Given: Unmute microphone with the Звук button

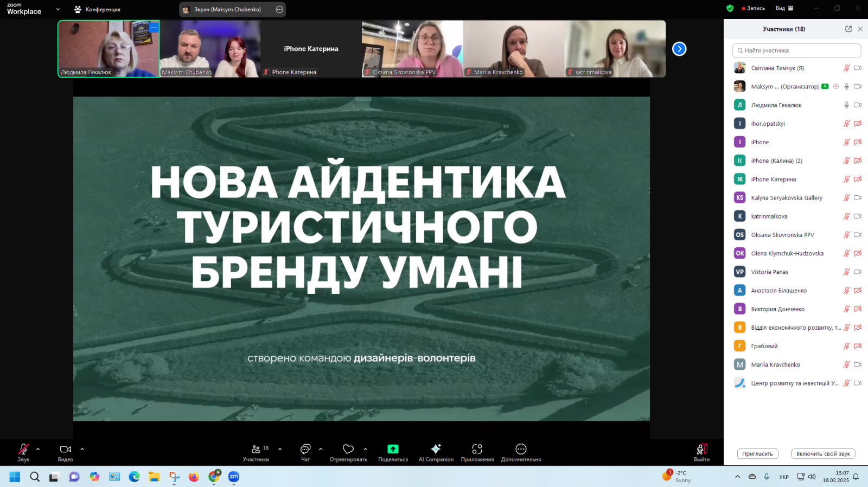Looking at the screenshot, I should tap(23, 452).
